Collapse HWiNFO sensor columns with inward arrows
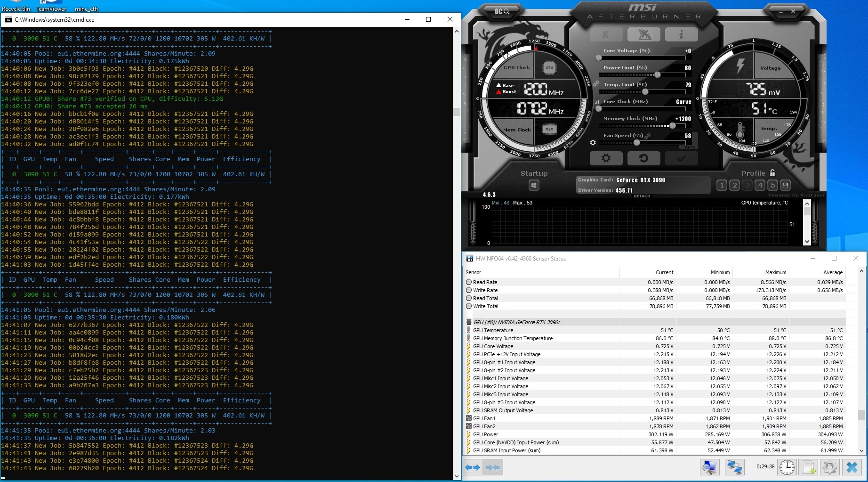Viewport: 868px width, 482px height. [493, 467]
